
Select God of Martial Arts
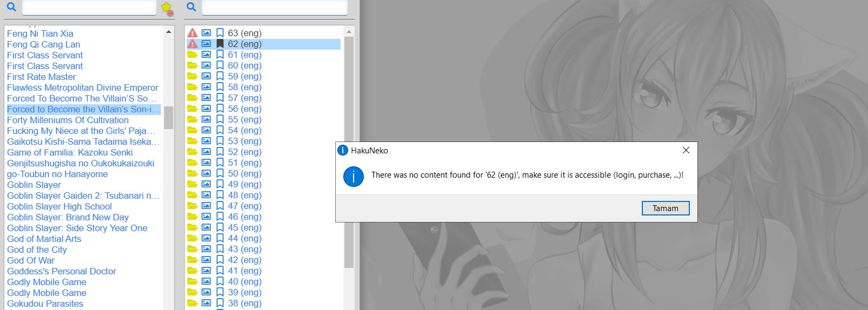[44, 239]
